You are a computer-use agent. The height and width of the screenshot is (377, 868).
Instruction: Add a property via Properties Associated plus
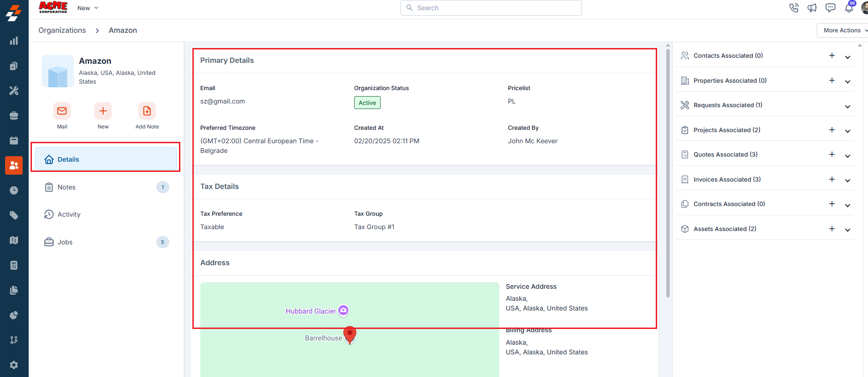tap(832, 80)
